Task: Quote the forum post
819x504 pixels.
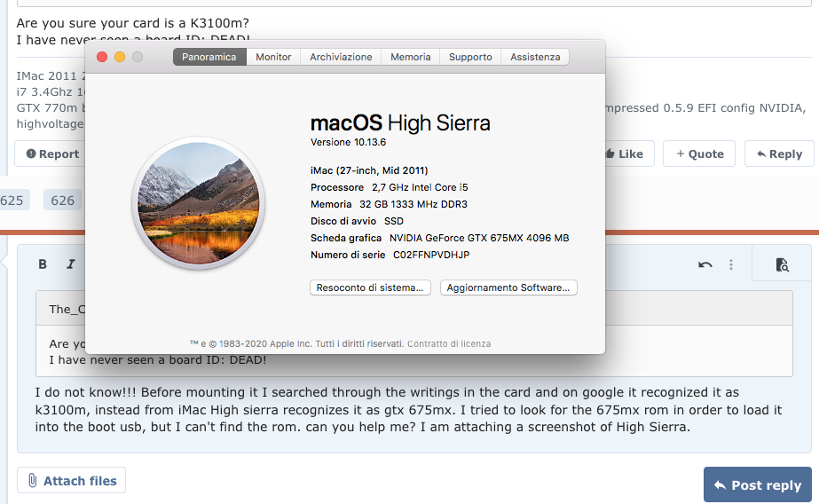Action: pyautogui.click(x=699, y=154)
